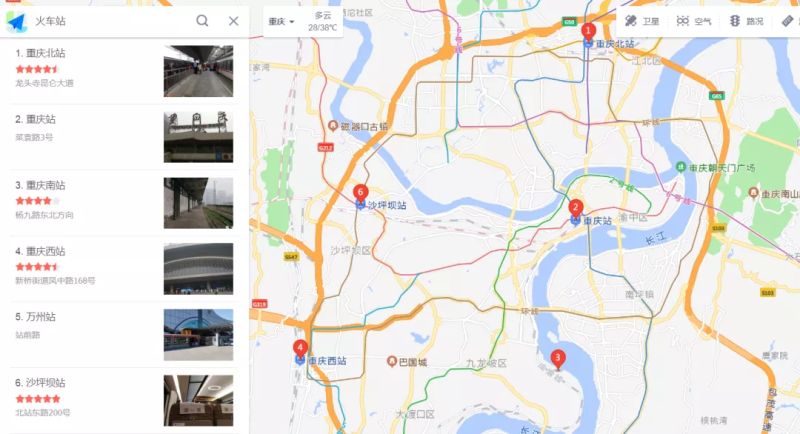Open result 1. 重庆北站
The image size is (800, 434).
coord(124,71)
